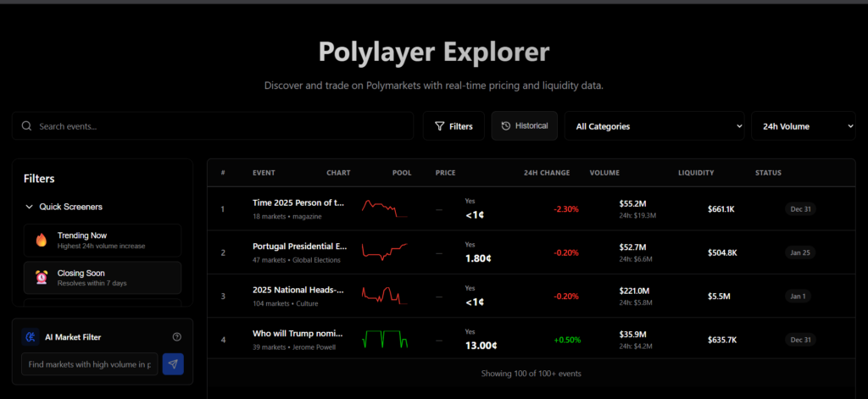This screenshot has width=868, height=399.
Task: Collapse the Quick Screeners section
Action: [x=64, y=207]
